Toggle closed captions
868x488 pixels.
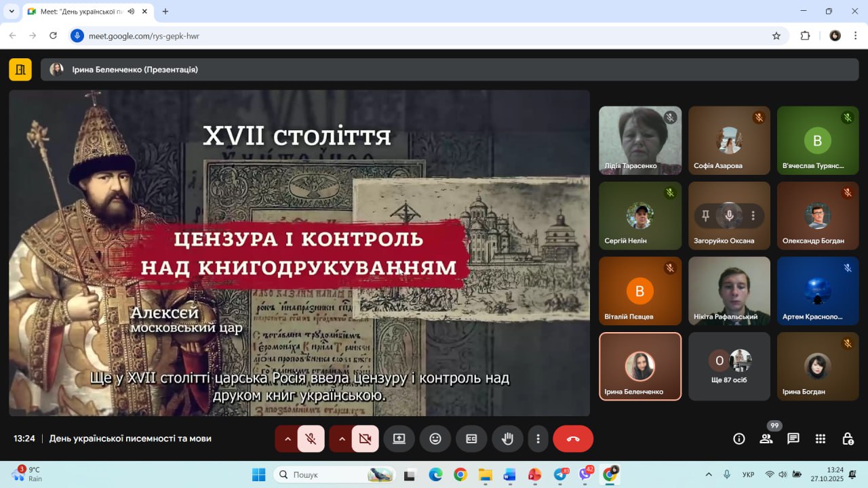pos(471,439)
